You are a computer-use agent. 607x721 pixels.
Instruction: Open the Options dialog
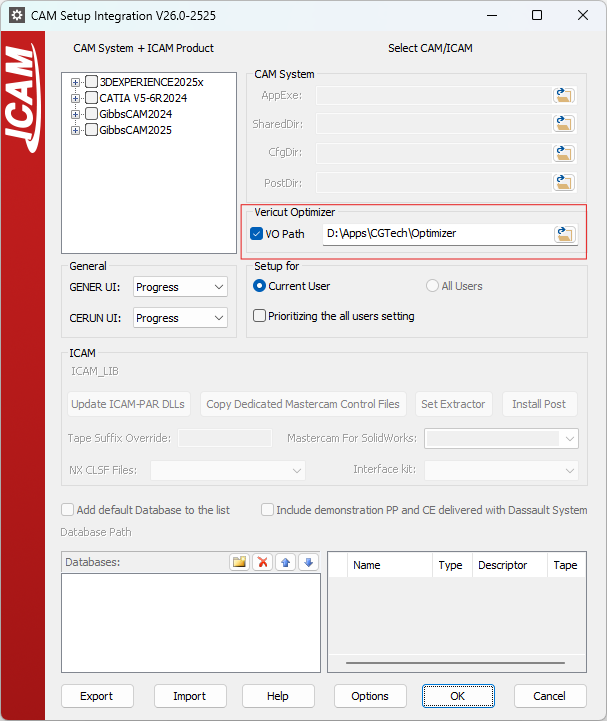click(x=370, y=696)
